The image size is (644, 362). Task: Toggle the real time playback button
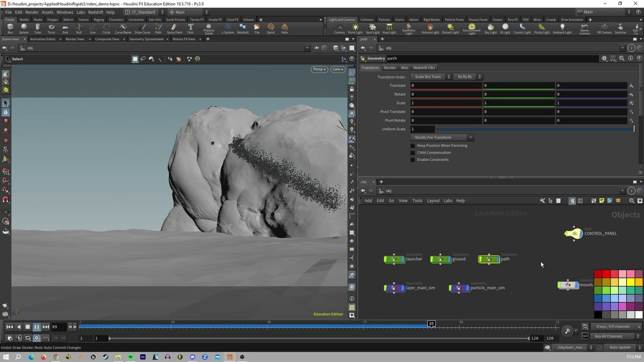click(37, 338)
